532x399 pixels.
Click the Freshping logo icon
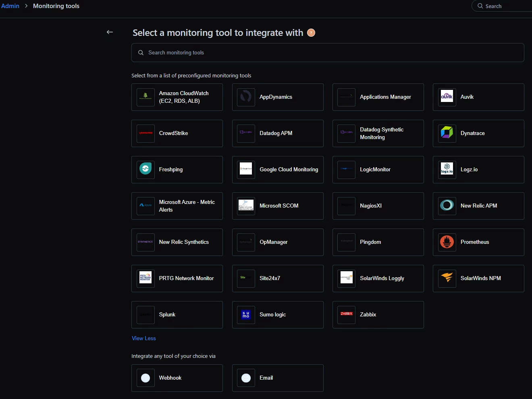(x=145, y=170)
